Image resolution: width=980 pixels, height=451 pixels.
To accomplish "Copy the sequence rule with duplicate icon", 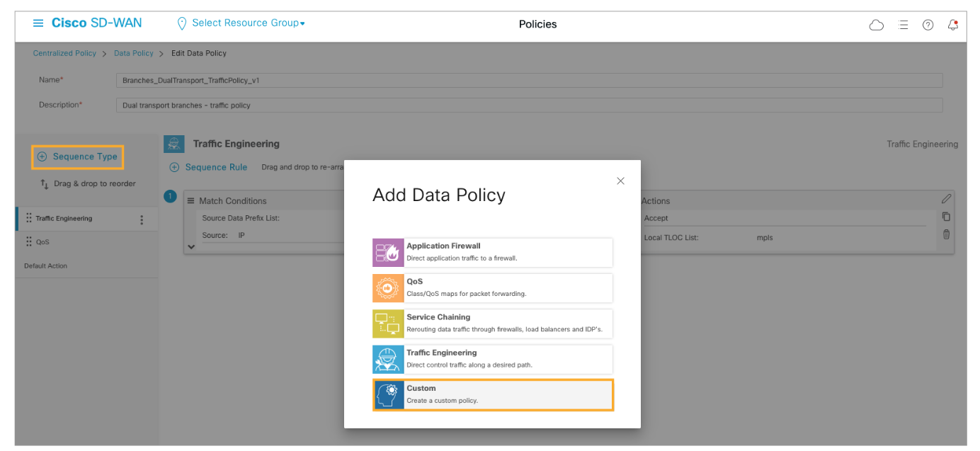I will (x=946, y=217).
